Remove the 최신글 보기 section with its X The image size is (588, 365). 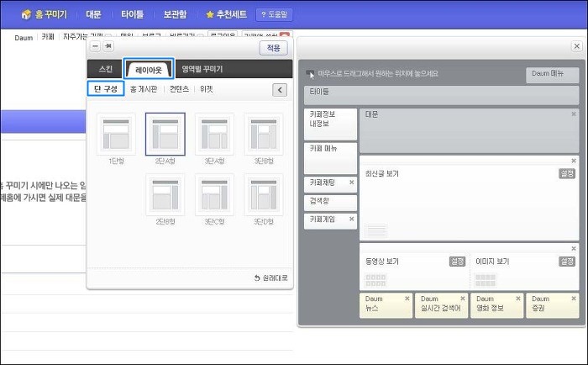[574, 161]
